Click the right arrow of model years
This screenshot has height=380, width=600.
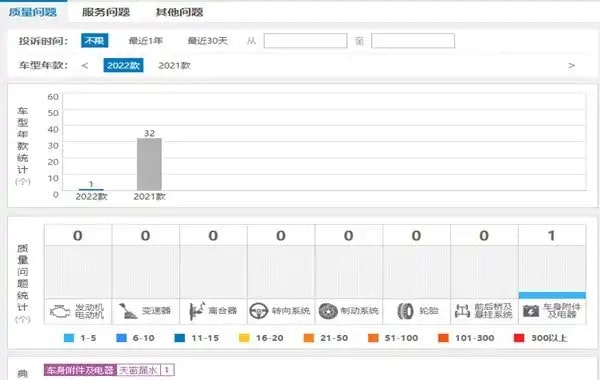point(571,65)
